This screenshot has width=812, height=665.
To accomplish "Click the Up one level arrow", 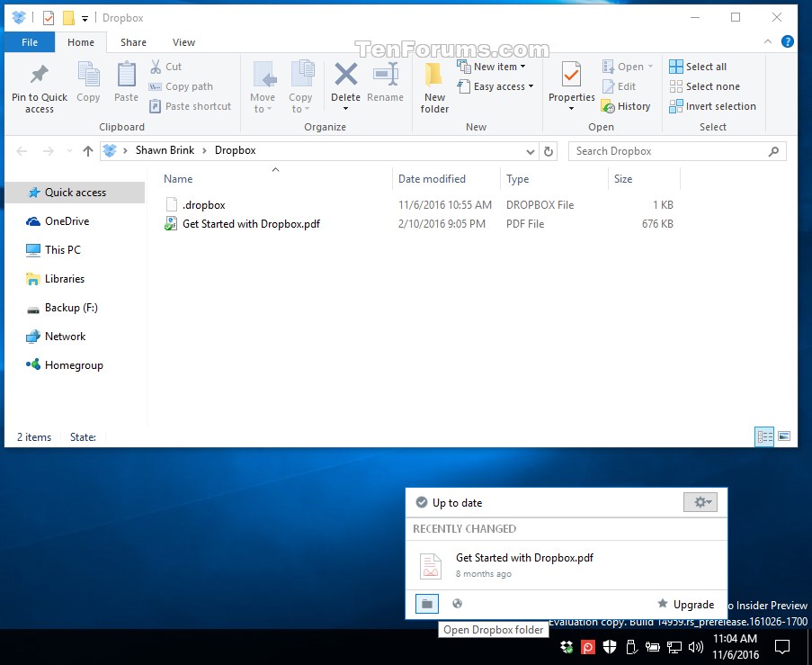I will (x=88, y=151).
